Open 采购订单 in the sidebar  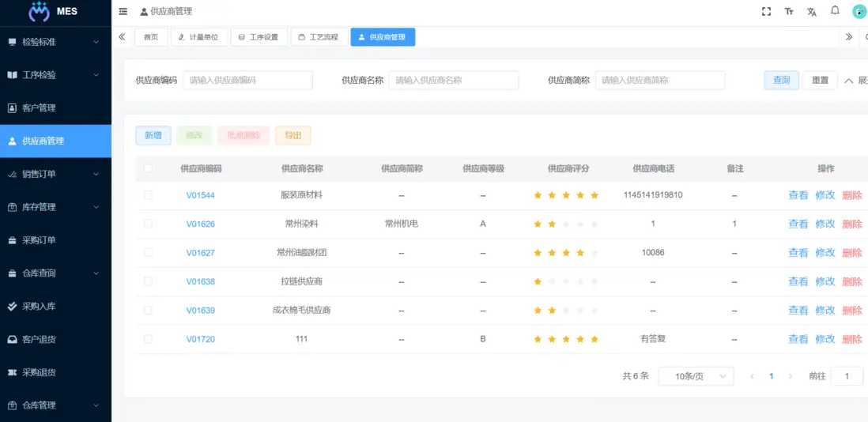pos(55,240)
